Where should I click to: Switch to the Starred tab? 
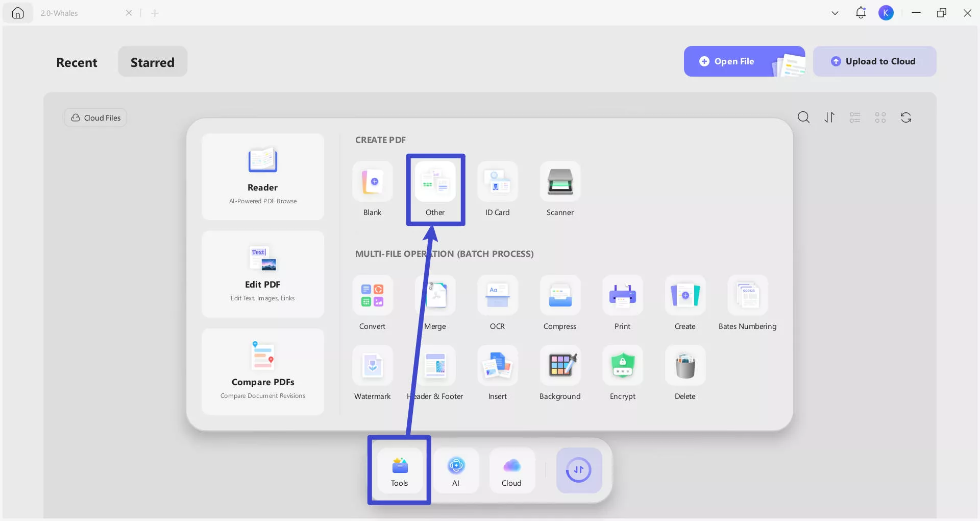click(x=152, y=62)
